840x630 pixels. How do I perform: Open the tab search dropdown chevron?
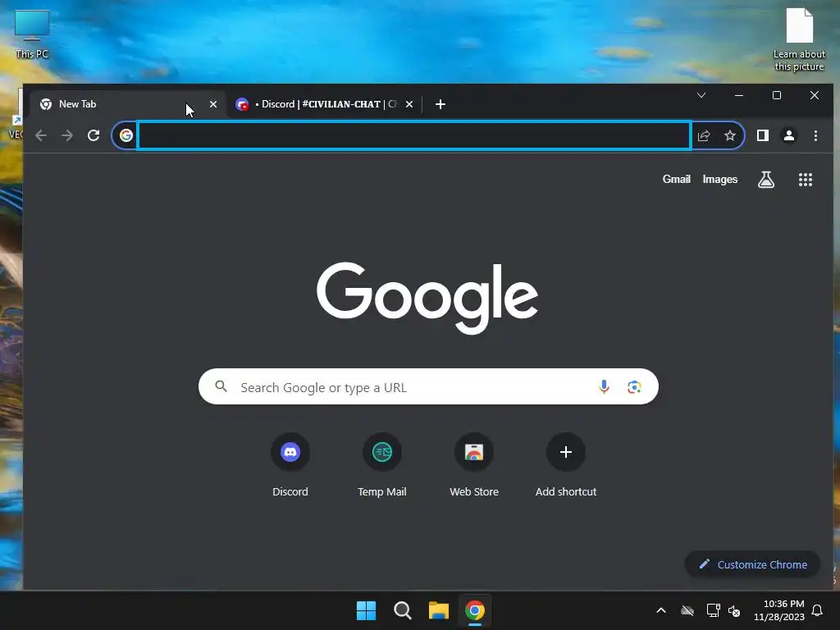point(701,95)
